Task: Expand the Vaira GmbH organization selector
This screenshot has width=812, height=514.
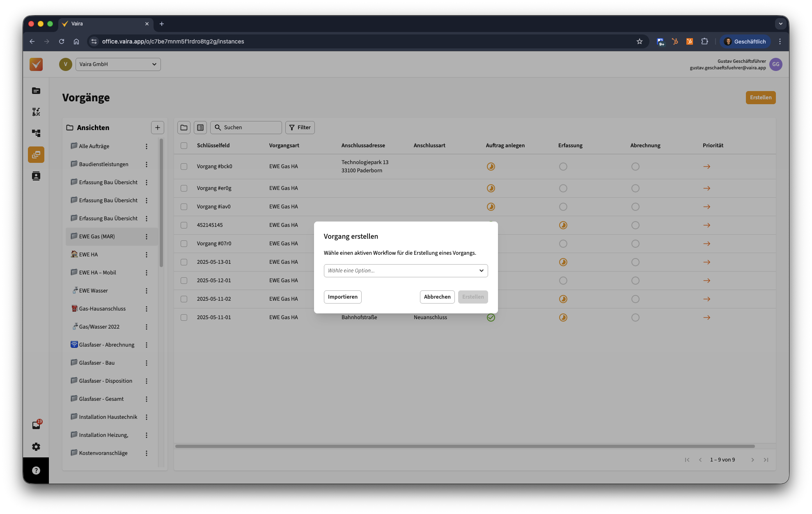Action: pyautogui.click(x=118, y=64)
